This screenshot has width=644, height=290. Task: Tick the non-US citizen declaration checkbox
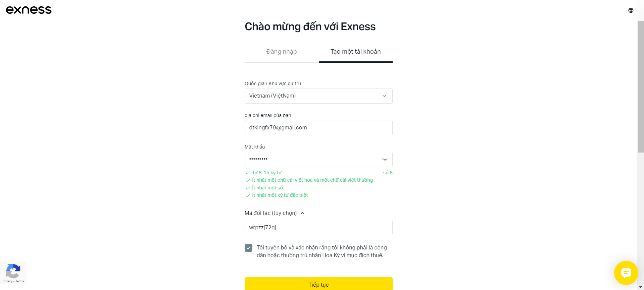[x=248, y=248]
